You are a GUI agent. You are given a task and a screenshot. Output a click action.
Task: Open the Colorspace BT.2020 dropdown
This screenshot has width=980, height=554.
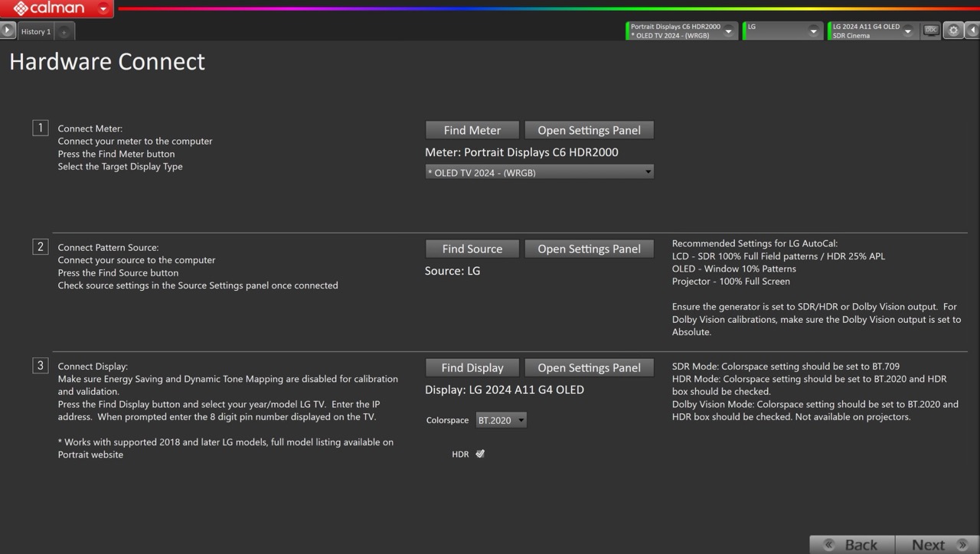tap(501, 419)
